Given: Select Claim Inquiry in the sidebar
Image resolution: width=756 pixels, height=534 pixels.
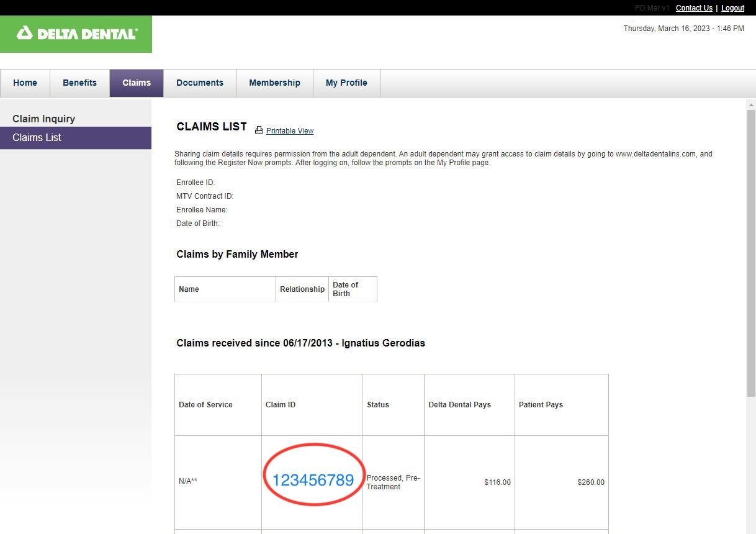Looking at the screenshot, I should point(43,119).
